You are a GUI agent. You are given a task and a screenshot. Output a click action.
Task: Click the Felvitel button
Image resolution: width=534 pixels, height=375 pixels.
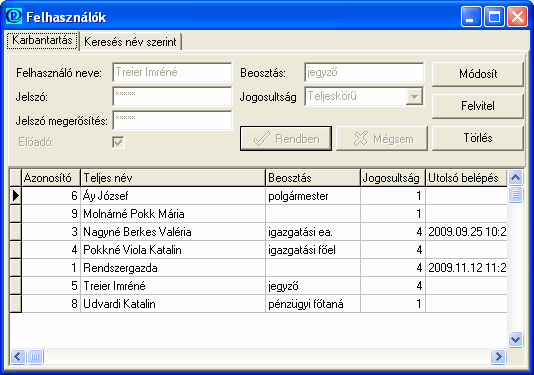point(478,106)
